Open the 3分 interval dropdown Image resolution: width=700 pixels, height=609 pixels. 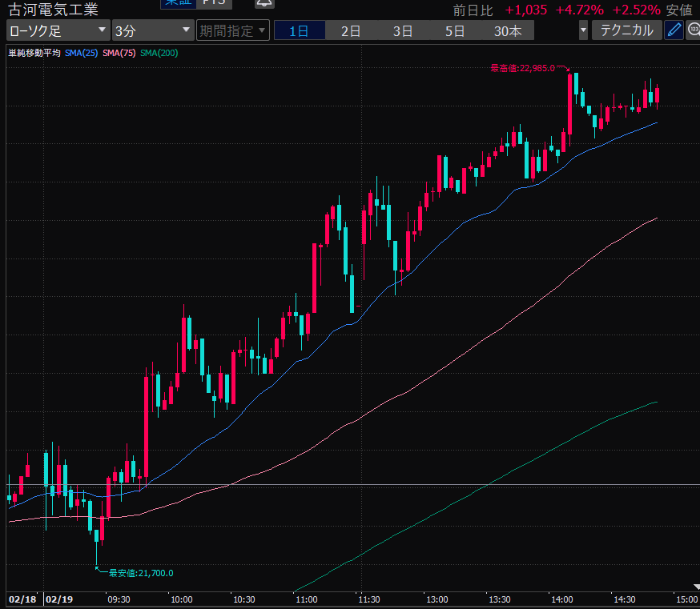[152, 31]
